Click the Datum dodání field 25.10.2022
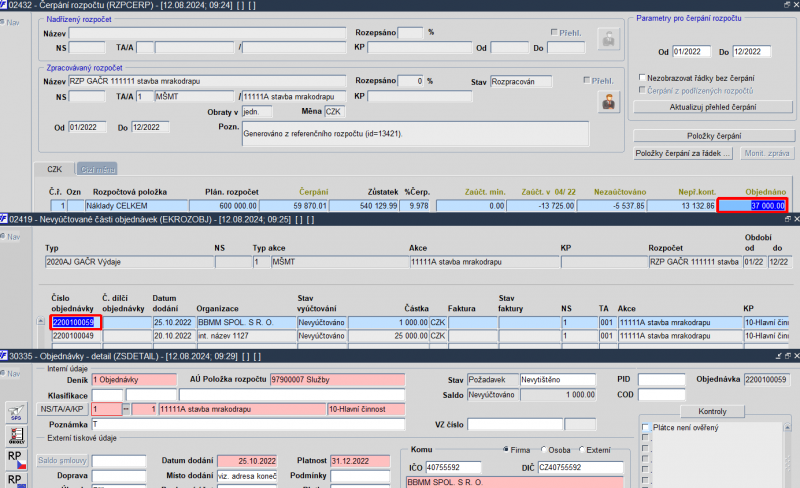Screen dimensions: 800x488 point(247,461)
